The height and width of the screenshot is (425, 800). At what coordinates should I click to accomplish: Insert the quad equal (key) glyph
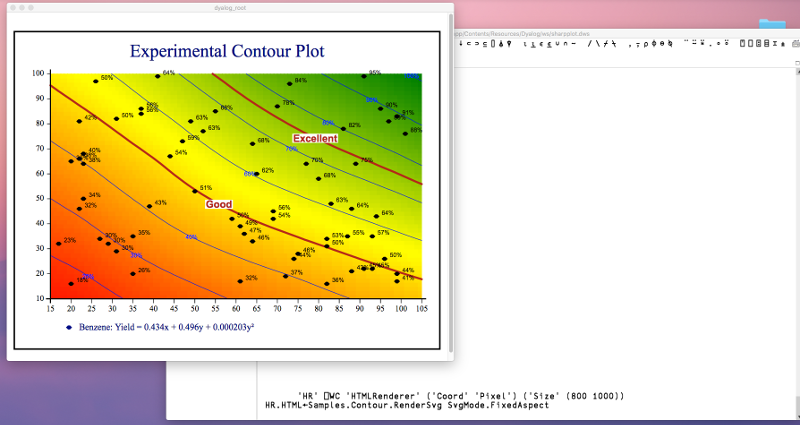point(766,44)
